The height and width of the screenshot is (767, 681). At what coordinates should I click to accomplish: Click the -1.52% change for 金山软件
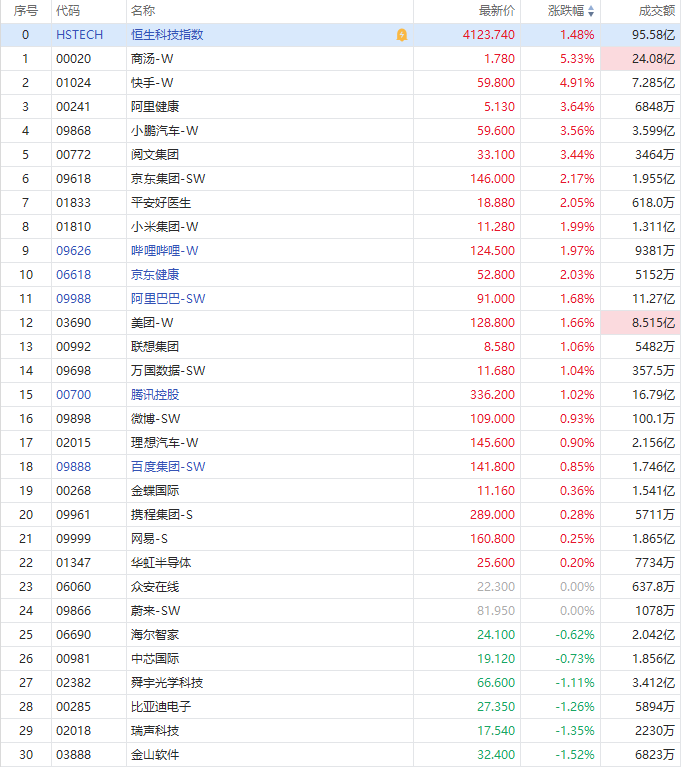tap(575, 754)
